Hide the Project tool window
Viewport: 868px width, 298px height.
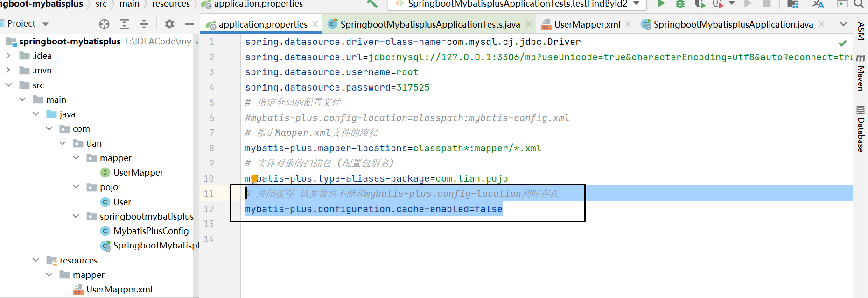(x=189, y=24)
